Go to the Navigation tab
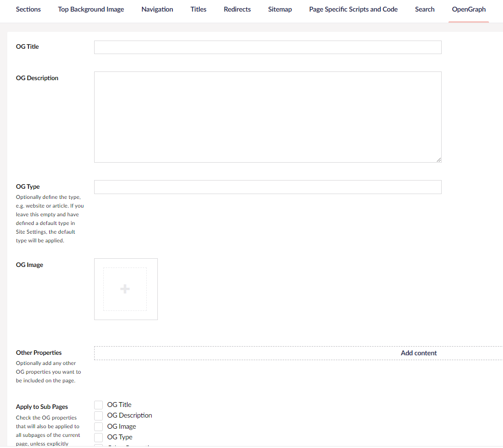Screen dimensions: 503x448 tap(157, 9)
